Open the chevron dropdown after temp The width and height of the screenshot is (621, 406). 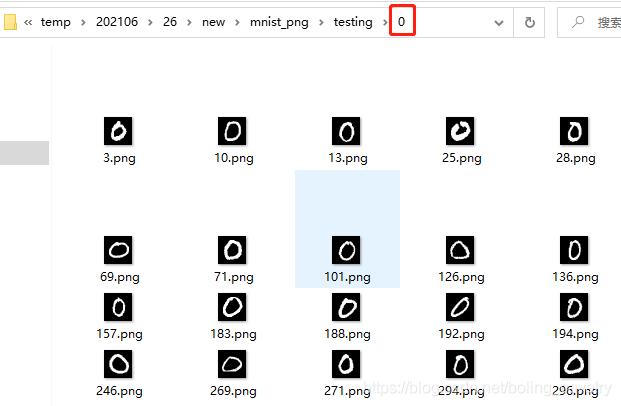83,23
